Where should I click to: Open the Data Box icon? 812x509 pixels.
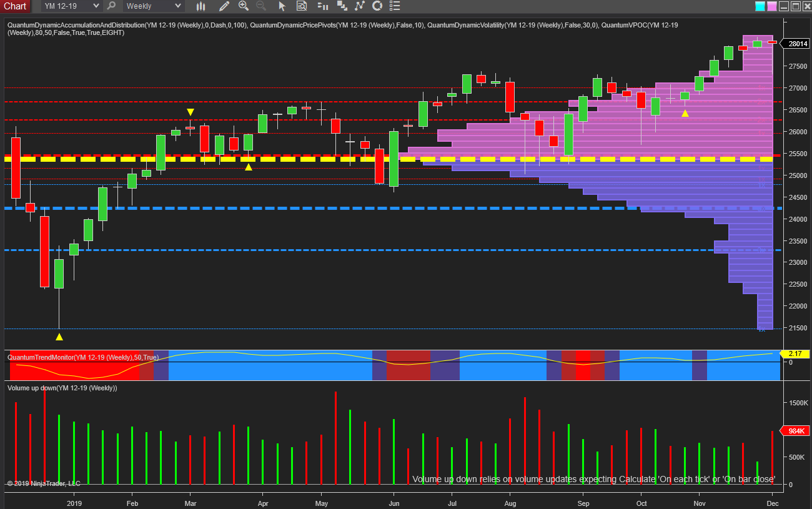point(302,6)
